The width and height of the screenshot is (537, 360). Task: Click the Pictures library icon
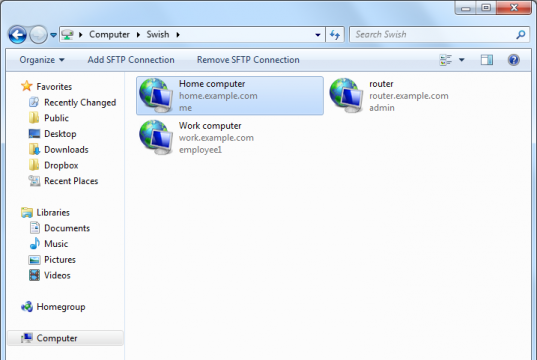(34, 260)
